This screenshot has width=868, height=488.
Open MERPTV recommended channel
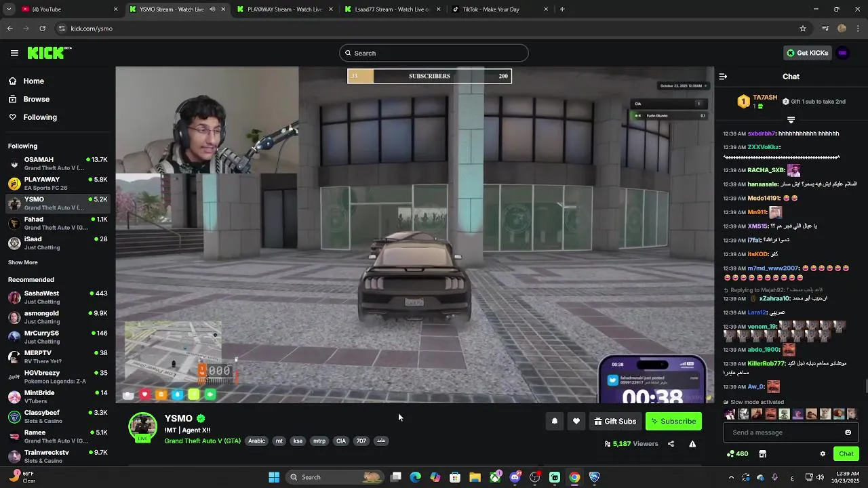58,357
